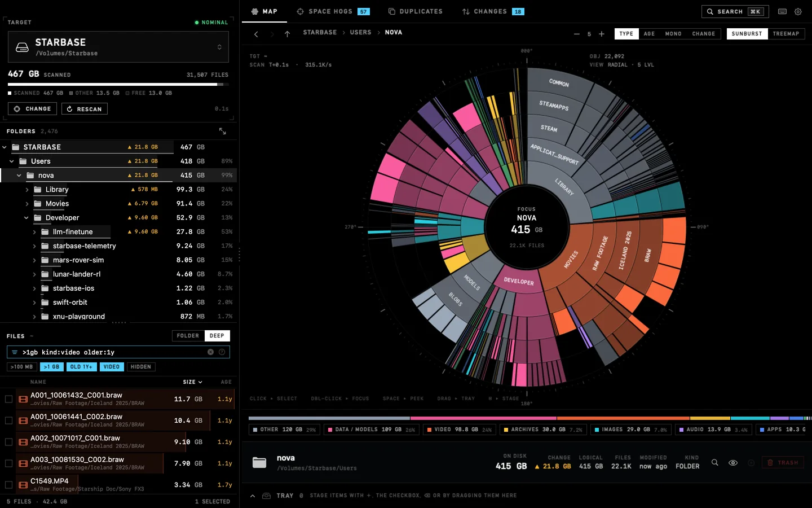Collapse the Developer folder
This screenshot has height=508, width=812.
26,218
